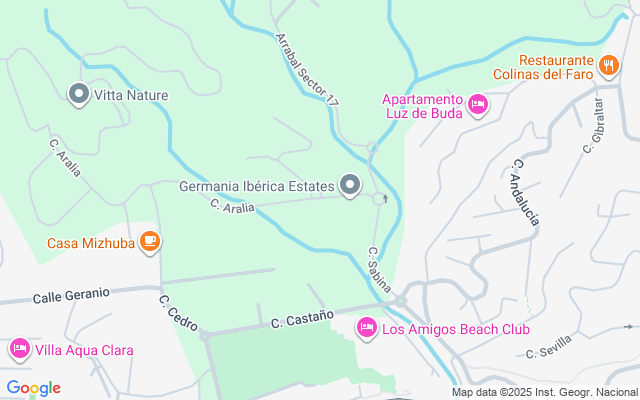The height and width of the screenshot is (400, 640).
Task: Click the Apartamento Luz de Buda hotel icon
Action: click(478, 104)
